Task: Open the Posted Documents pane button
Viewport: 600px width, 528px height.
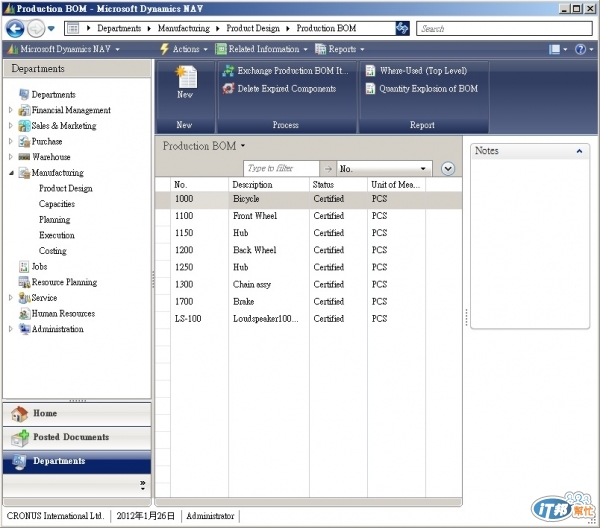Action: point(77,438)
